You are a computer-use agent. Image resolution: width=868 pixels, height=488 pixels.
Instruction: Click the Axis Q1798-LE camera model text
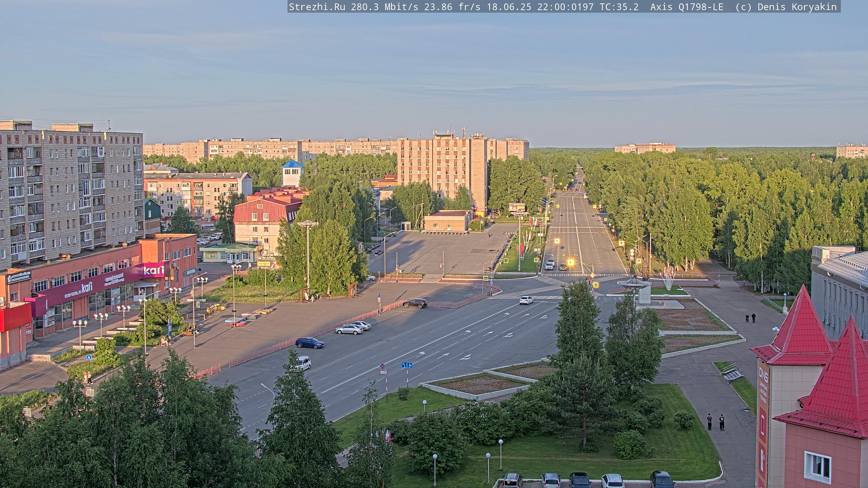(x=687, y=7)
